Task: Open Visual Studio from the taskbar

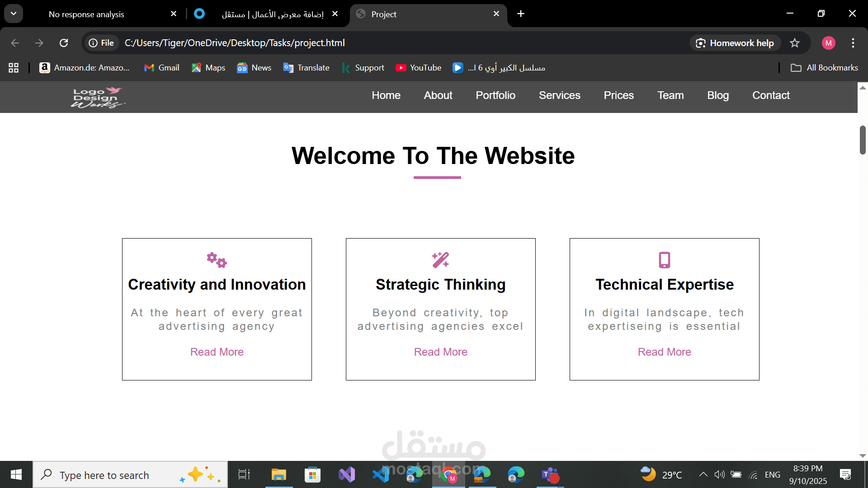Action: (x=347, y=474)
